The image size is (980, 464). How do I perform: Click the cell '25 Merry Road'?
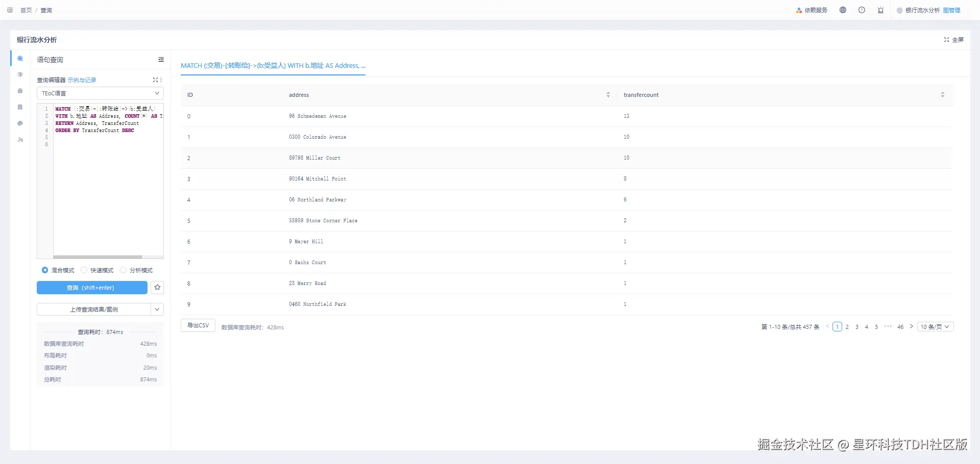pyautogui.click(x=307, y=283)
